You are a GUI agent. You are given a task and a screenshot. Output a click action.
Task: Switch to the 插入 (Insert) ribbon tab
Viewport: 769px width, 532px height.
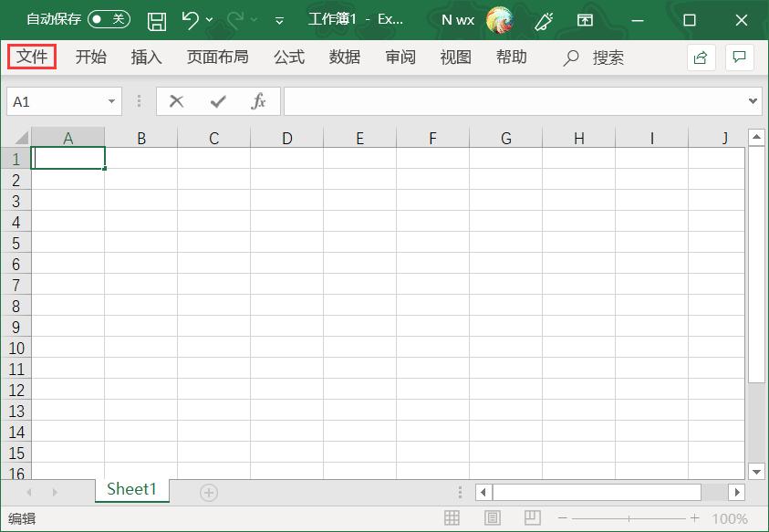click(146, 57)
